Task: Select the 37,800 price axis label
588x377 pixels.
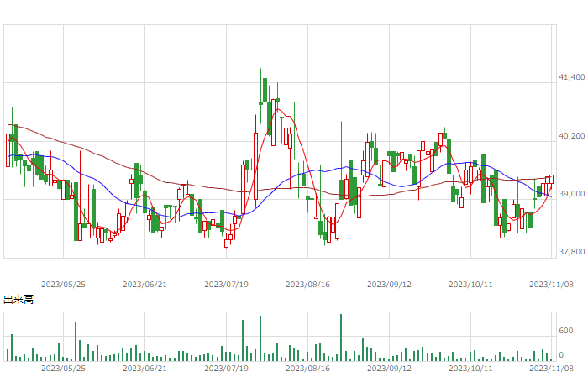Action: click(x=571, y=252)
